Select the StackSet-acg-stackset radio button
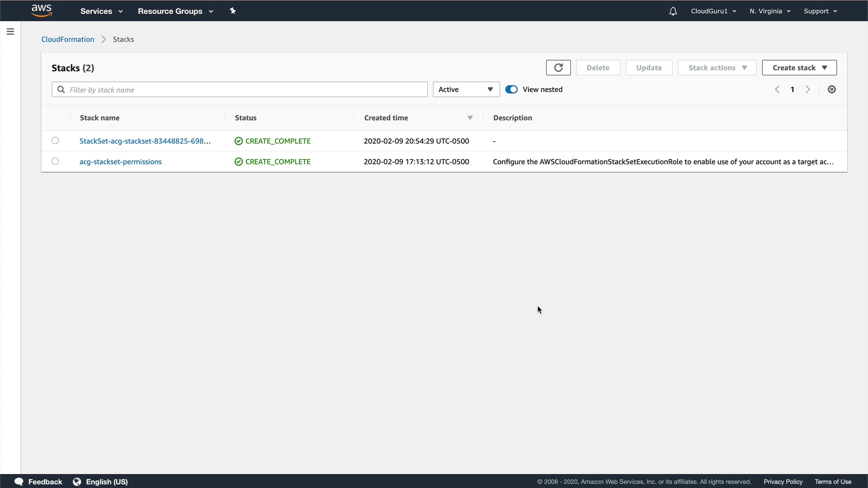 (x=55, y=141)
